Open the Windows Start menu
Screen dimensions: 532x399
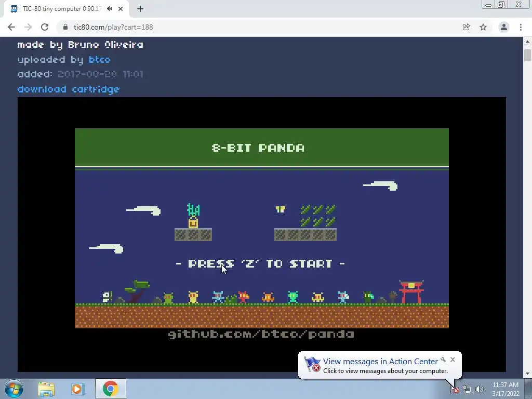(14, 389)
